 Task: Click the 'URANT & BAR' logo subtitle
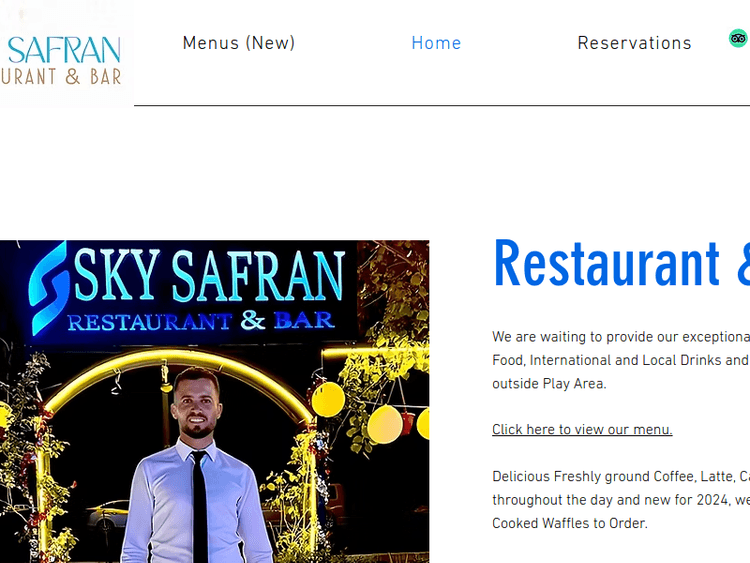click(61, 77)
